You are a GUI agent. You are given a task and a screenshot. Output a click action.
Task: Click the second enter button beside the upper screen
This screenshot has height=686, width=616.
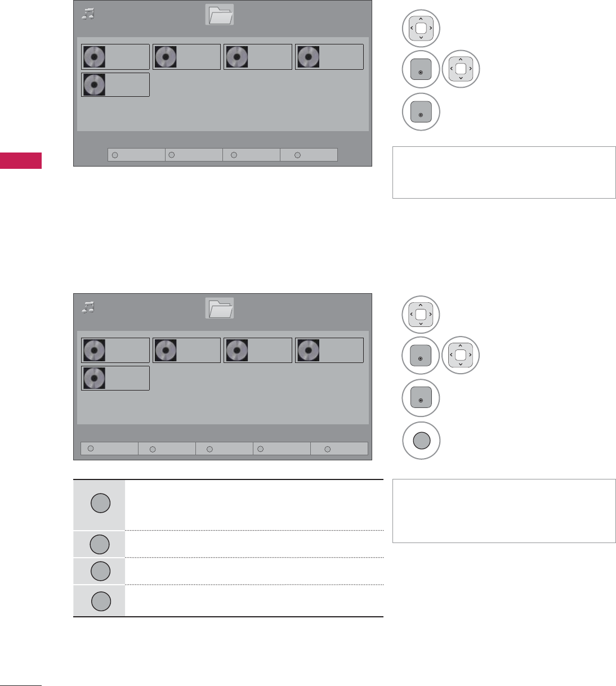coord(421,111)
